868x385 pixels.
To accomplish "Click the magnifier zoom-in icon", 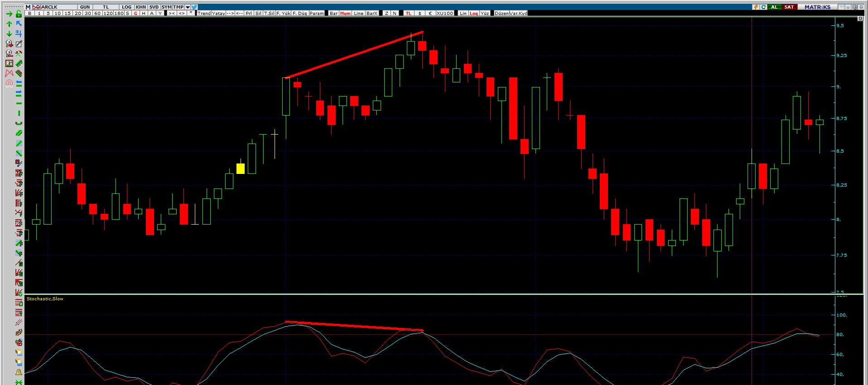I will pyautogui.click(x=9, y=43).
